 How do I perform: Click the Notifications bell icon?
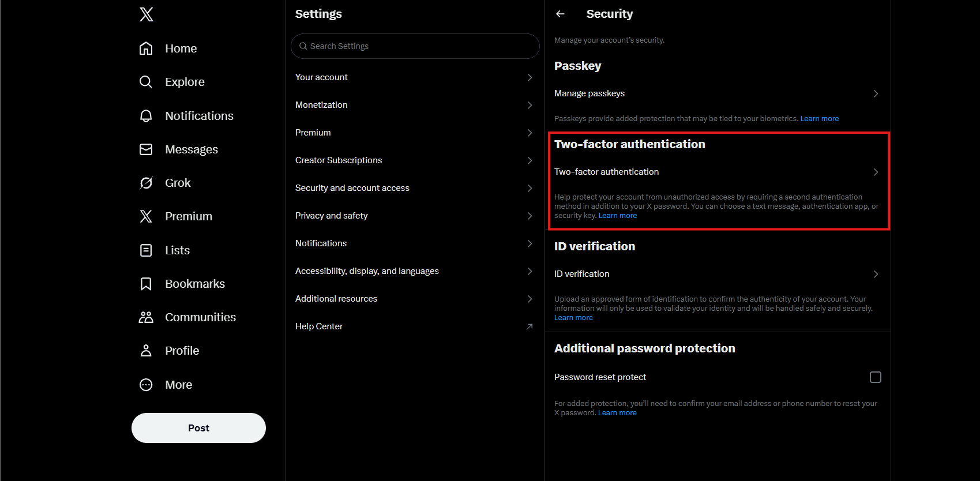tap(146, 115)
